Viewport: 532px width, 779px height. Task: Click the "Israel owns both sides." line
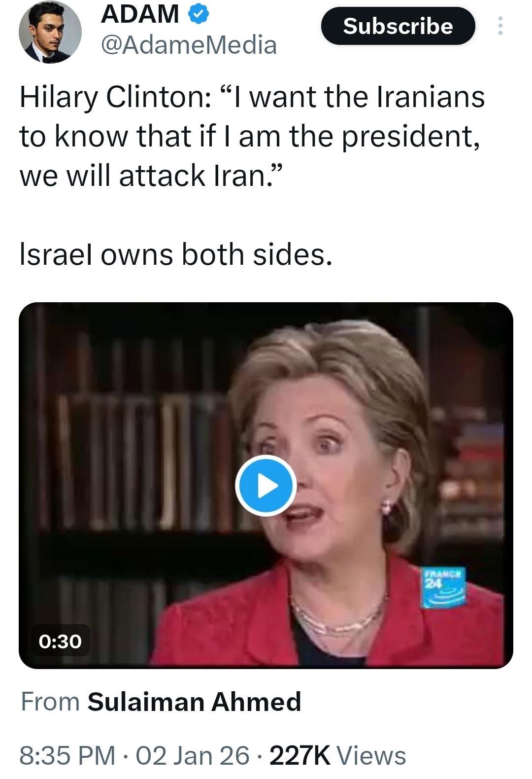(x=176, y=255)
